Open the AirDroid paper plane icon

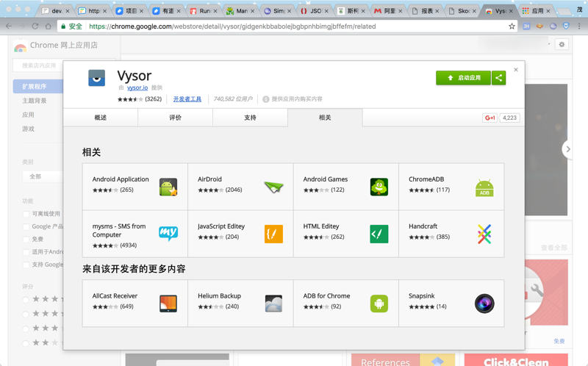(273, 187)
